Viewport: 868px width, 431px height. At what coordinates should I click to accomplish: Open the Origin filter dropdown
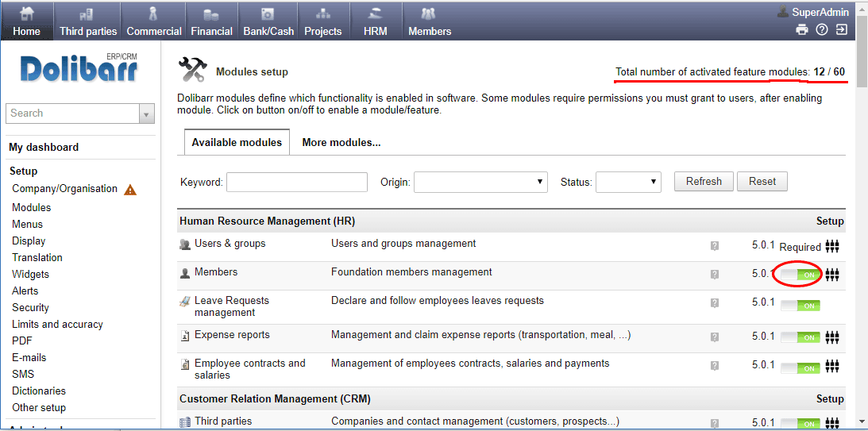(x=480, y=182)
